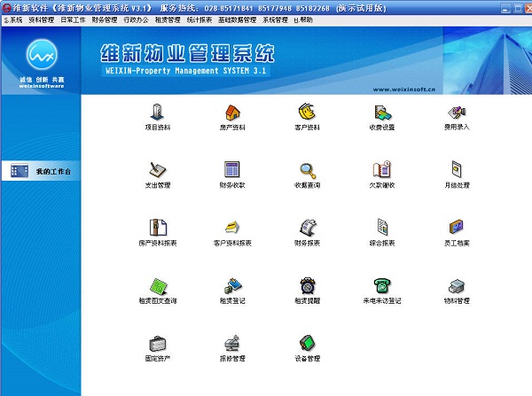Open the 固定资产 briefcase icon
This screenshot has height=396, width=532.
[158, 344]
